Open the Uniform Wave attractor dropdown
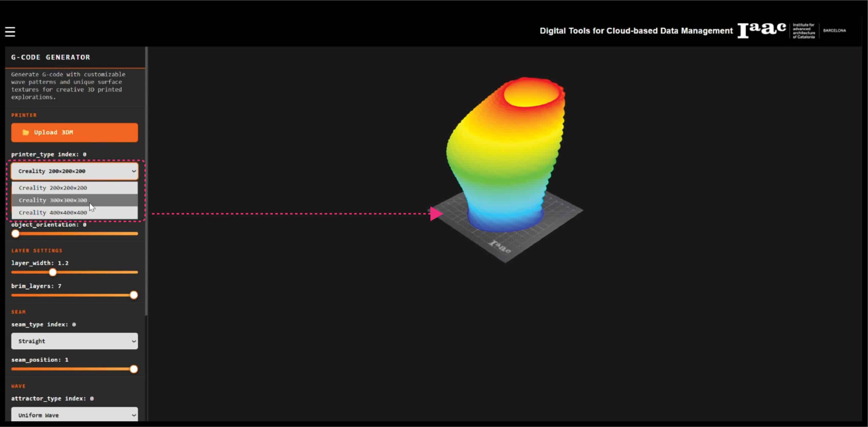This screenshot has width=868, height=427. [75, 415]
